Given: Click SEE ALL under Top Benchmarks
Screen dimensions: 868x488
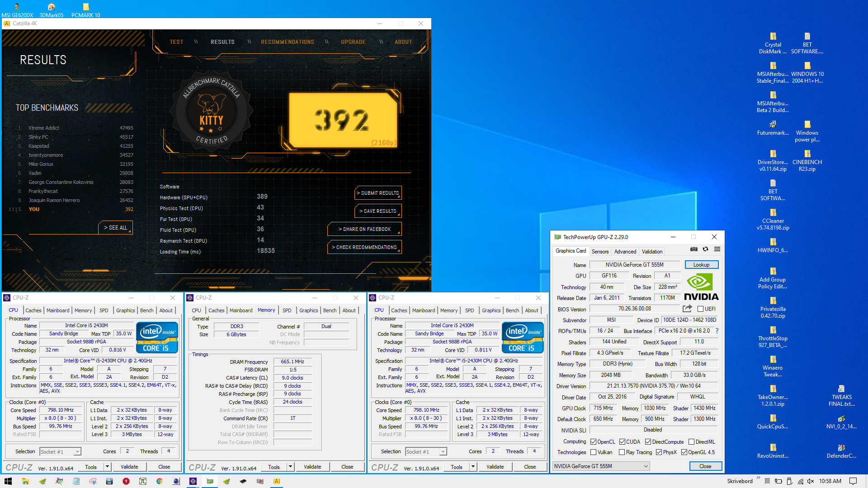Looking at the screenshot, I should click(116, 228).
